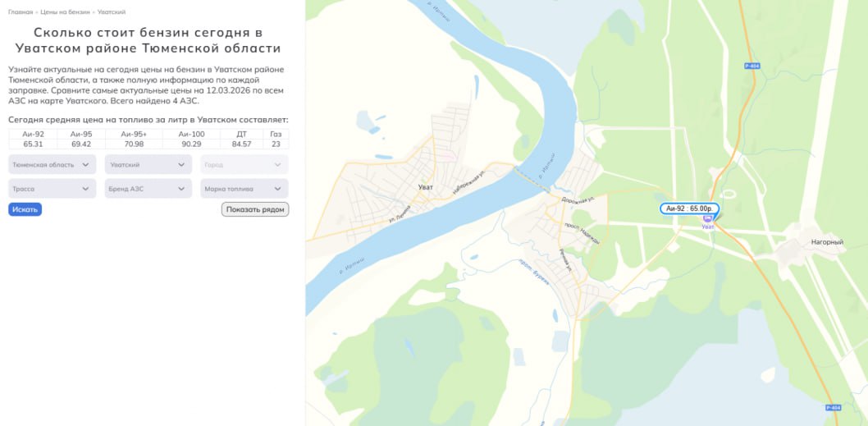Click the Нагорный settlement label on map
The height and width of the screenshot is (426, 868).
[827, 242]
